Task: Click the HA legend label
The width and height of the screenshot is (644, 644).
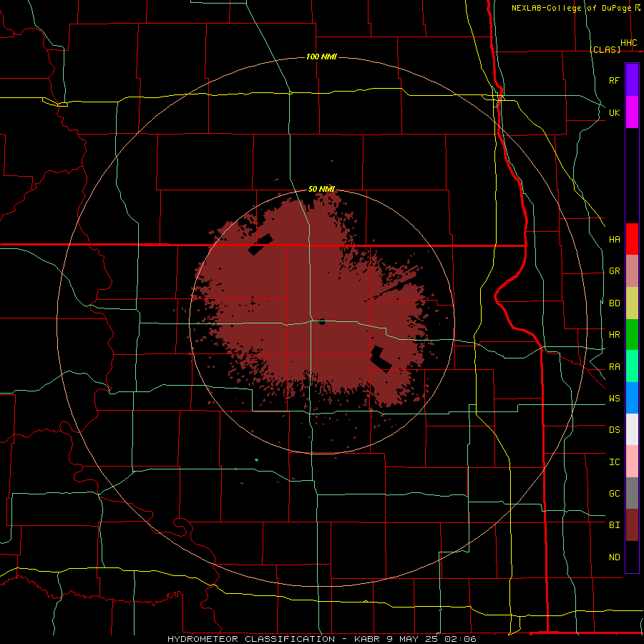Action: click(615, 239)
